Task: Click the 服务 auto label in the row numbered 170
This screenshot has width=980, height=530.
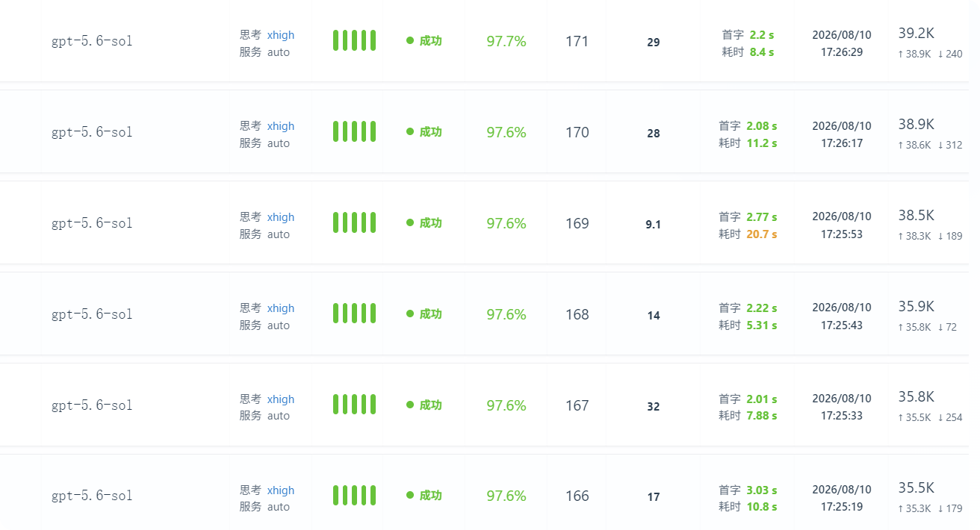Action: (x=264, y=143)
